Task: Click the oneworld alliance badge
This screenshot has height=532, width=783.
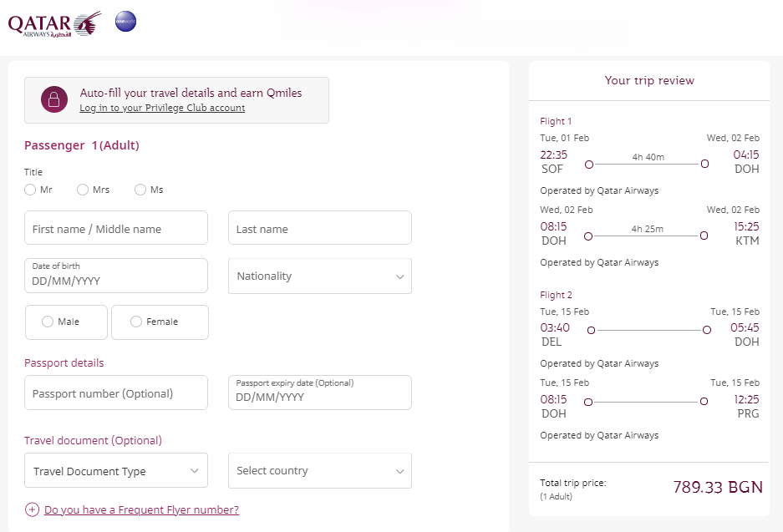Action: tap(125, 22)
